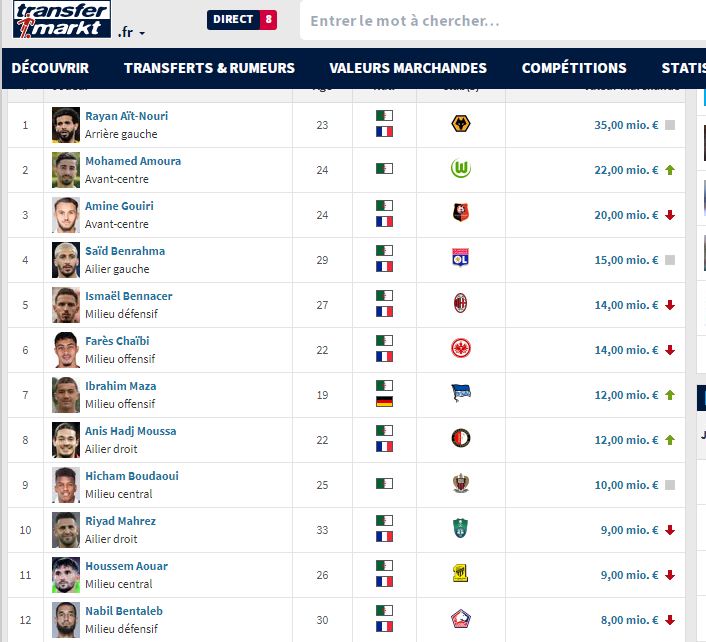Click Mohamed Amoura's 22,00 mio. € value
The width and height of the screenshot is (706, 642).
click(x=627, y=170)
